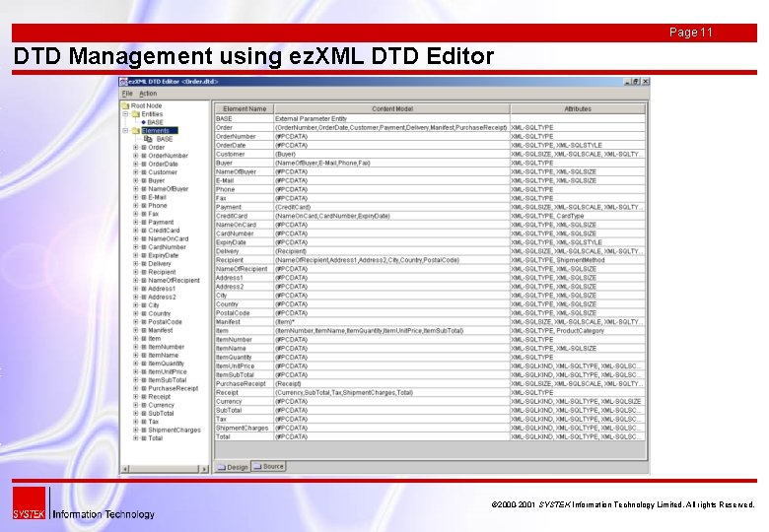
Task: Click External Parameter Entity cell
Action: [391, 118]
